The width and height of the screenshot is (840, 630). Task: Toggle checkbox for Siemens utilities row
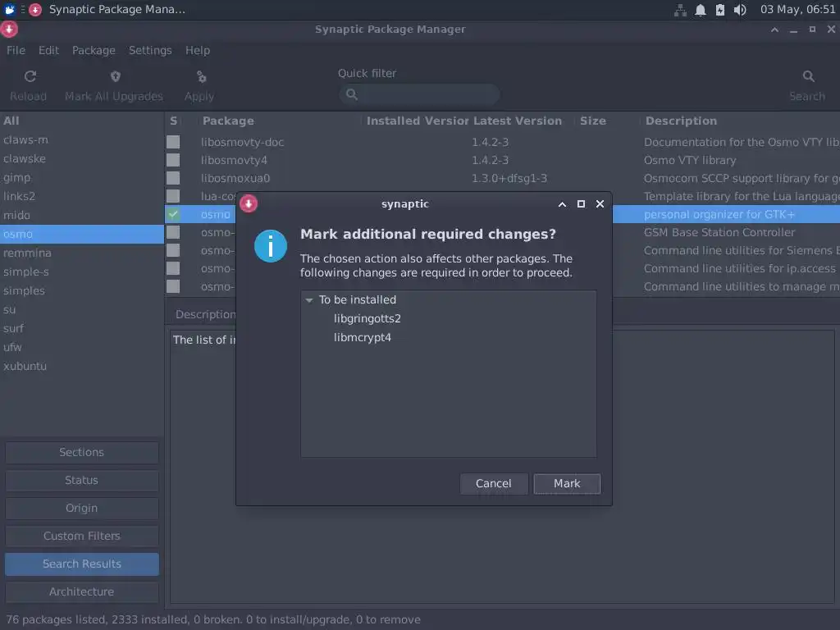coord(173,250)
